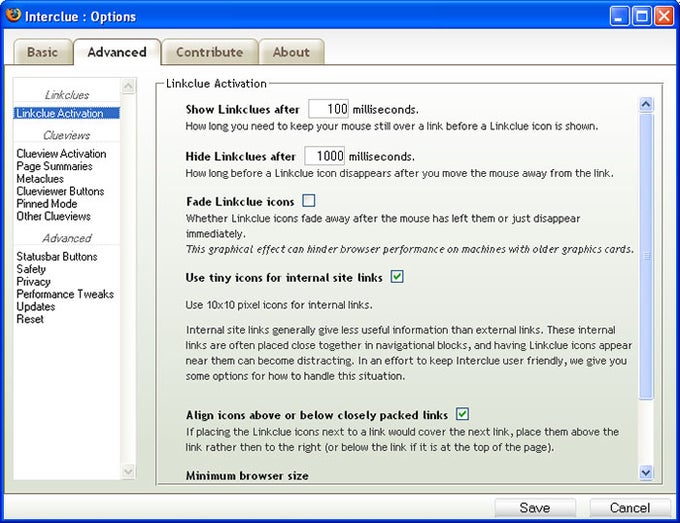This screenshot has width=680, height=523.
Task: Select Performance Tweaks entry
Action: coord(65,294)
